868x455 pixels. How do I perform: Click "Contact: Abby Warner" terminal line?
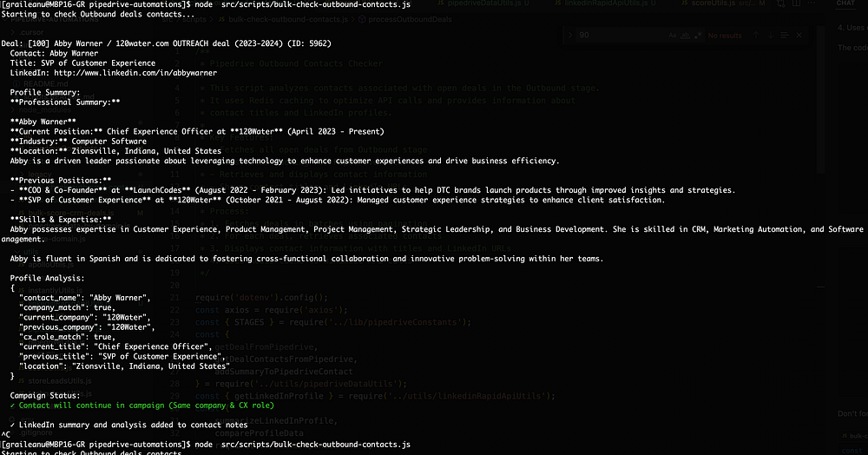(54, 54)
